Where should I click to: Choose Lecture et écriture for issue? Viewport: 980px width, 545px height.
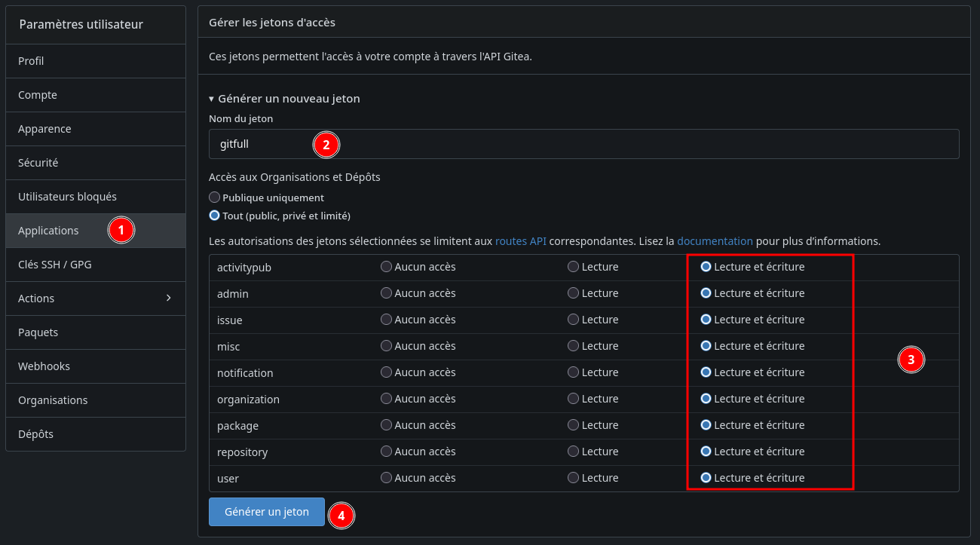pos(706,320)
